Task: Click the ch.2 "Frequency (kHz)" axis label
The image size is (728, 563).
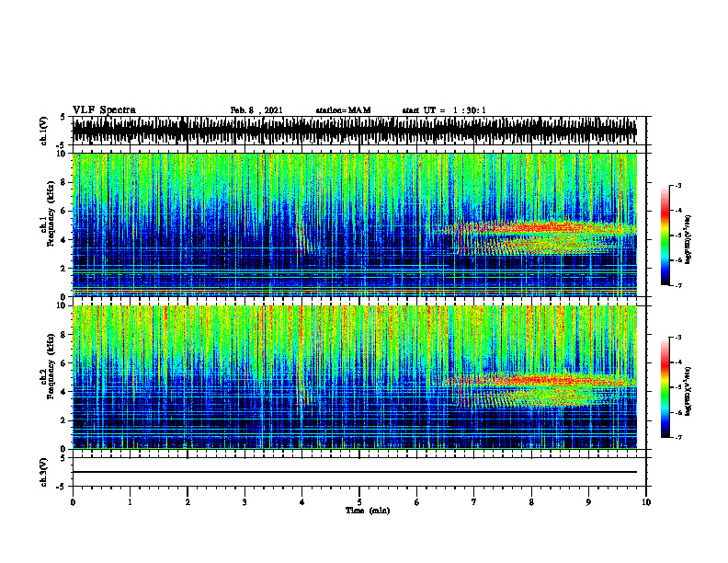Action: point(51,366)
